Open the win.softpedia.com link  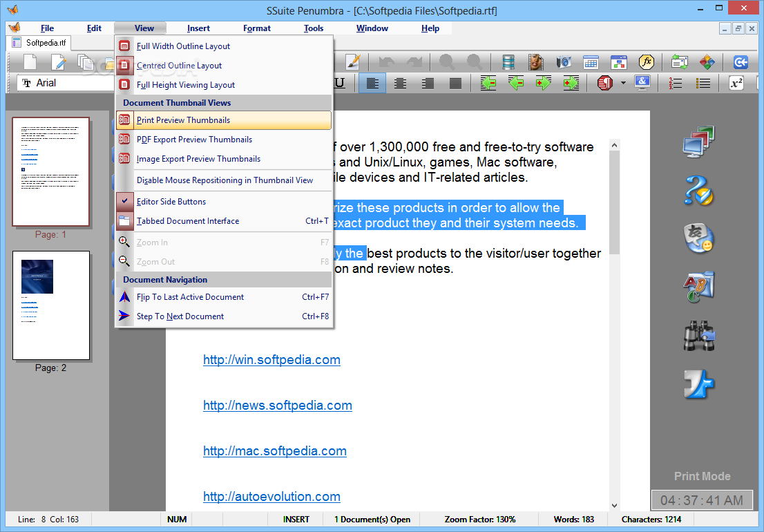(271, 360)
